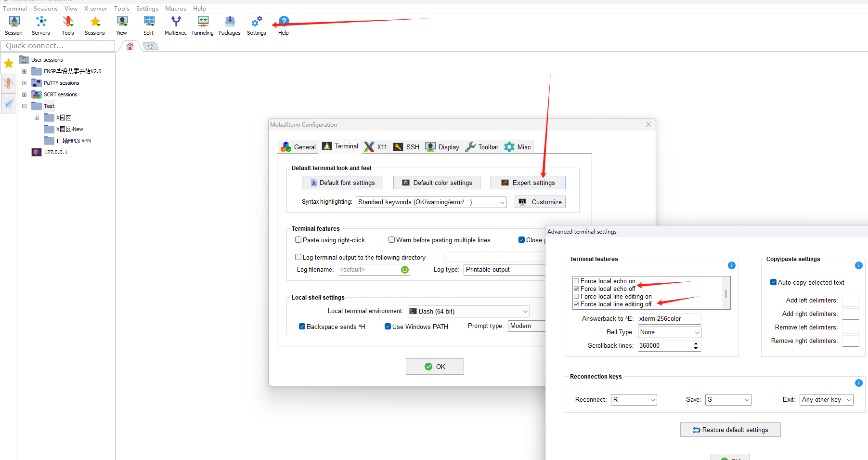Enable Warn before pasting multiple lines

[x=392, y=240]
